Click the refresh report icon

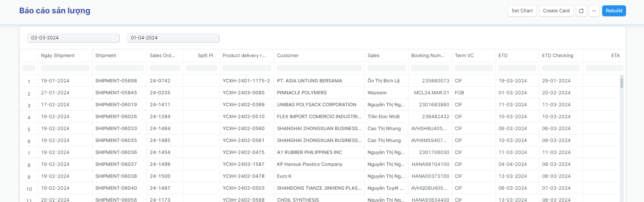[x=581, y=11]
